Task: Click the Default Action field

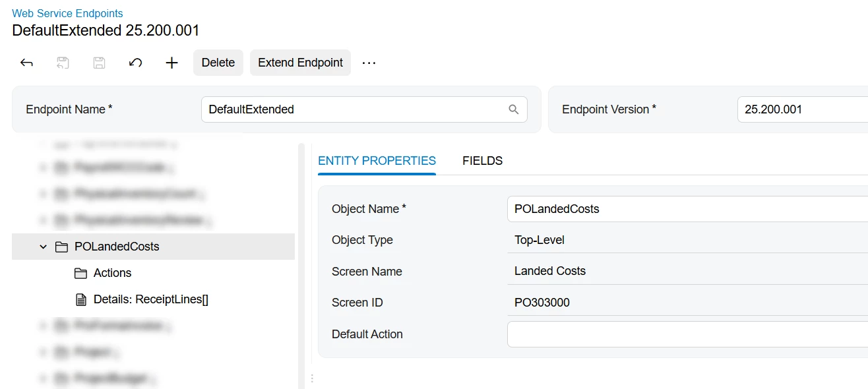Action: pos(686,334)
